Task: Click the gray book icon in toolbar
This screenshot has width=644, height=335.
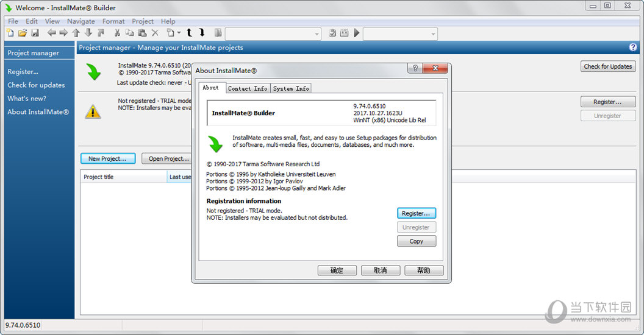Action: tap(218, 33)
